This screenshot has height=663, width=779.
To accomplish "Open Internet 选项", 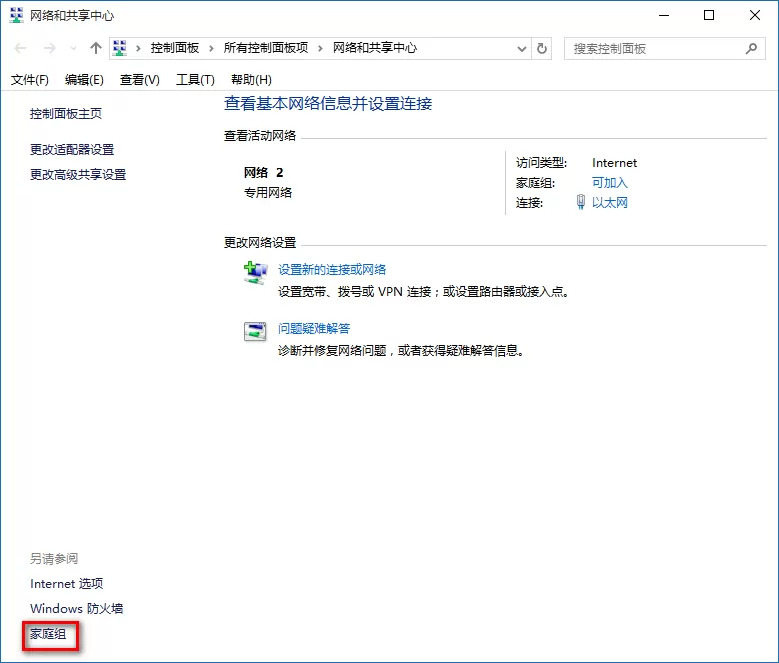I will tap(67, 584).
